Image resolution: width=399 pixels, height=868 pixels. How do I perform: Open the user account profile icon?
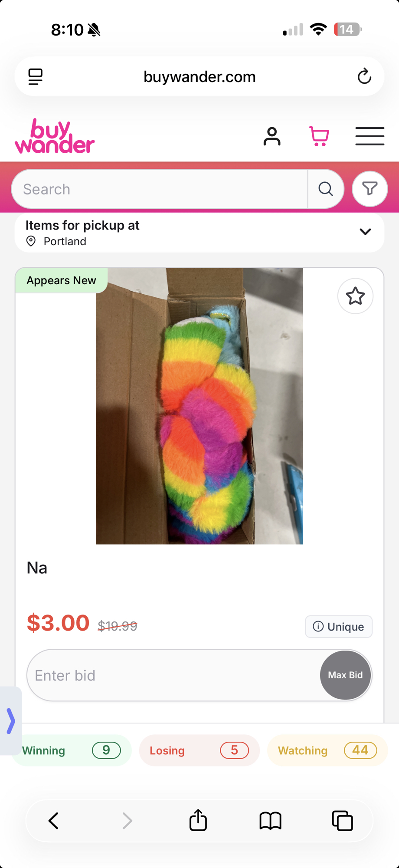[x=272, y=136]
